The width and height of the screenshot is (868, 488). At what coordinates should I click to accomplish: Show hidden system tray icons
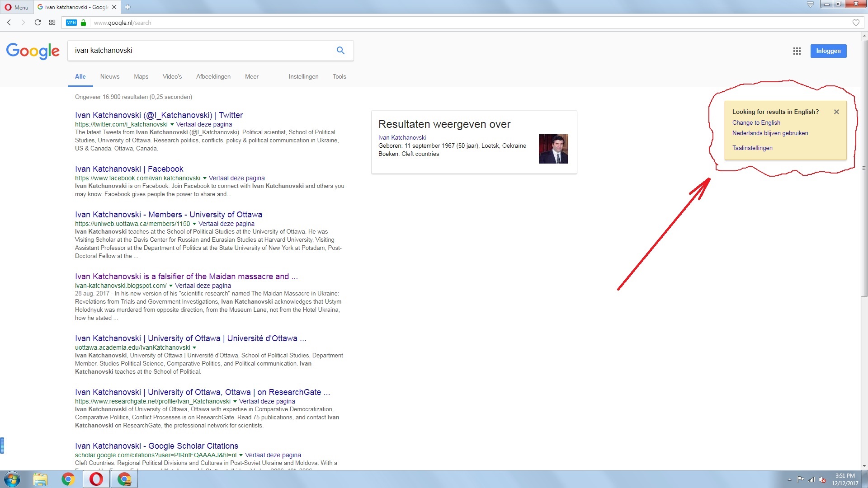point(790,479)
